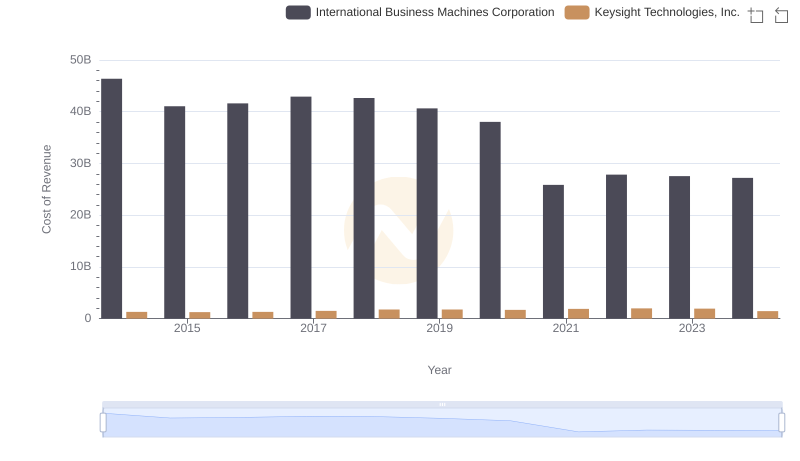The width and height of the screenshot is (800, 461).
Task: Click the 30B y-axis label
Action: pos(81,163)
